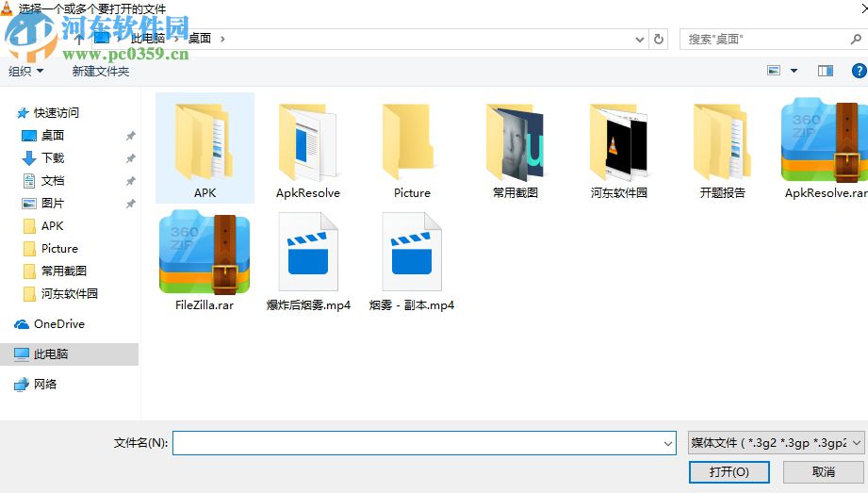Go to 桌面 in quick access sidebar

point(43,135)
